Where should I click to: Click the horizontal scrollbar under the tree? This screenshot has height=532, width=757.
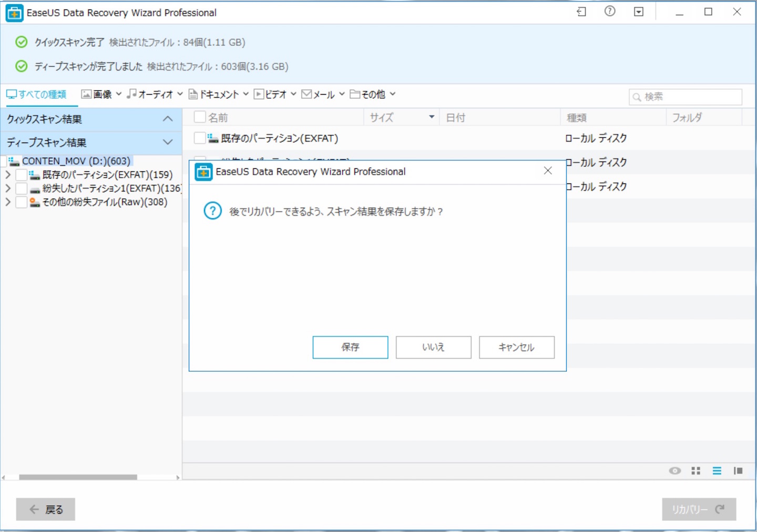[x=78, y=477]
